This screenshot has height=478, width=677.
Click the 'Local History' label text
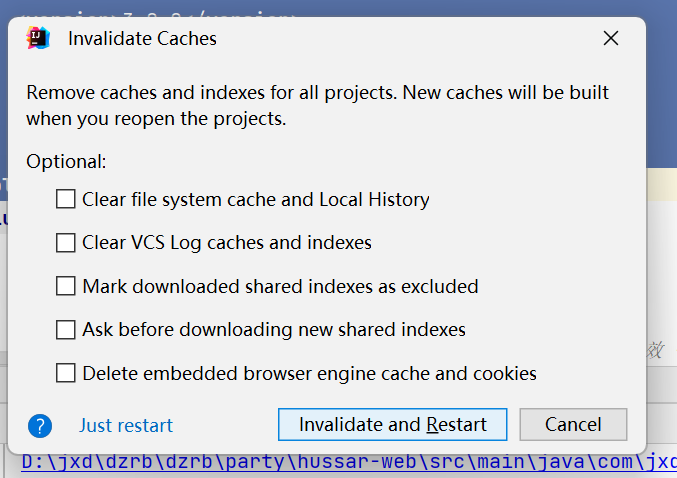(x=374, y=199)
